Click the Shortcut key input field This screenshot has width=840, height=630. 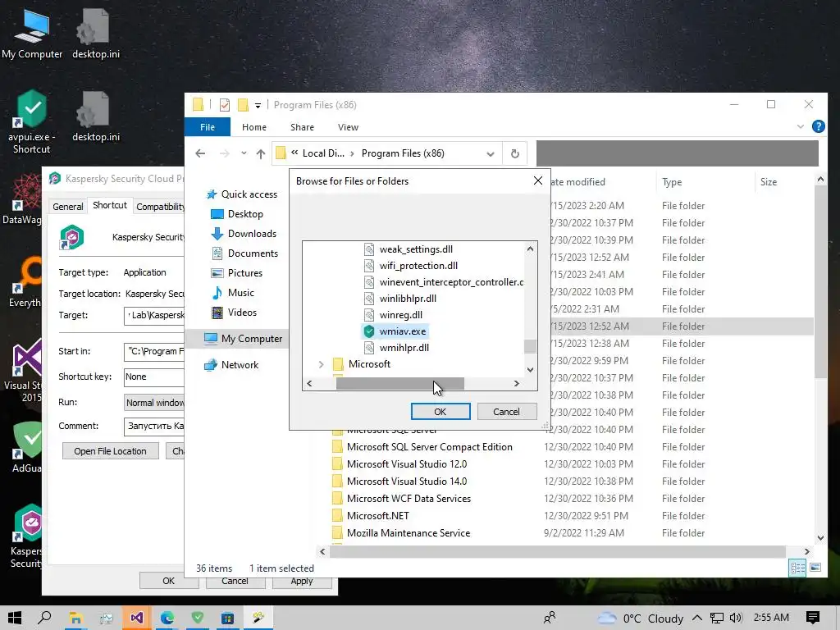click(154, 377)
